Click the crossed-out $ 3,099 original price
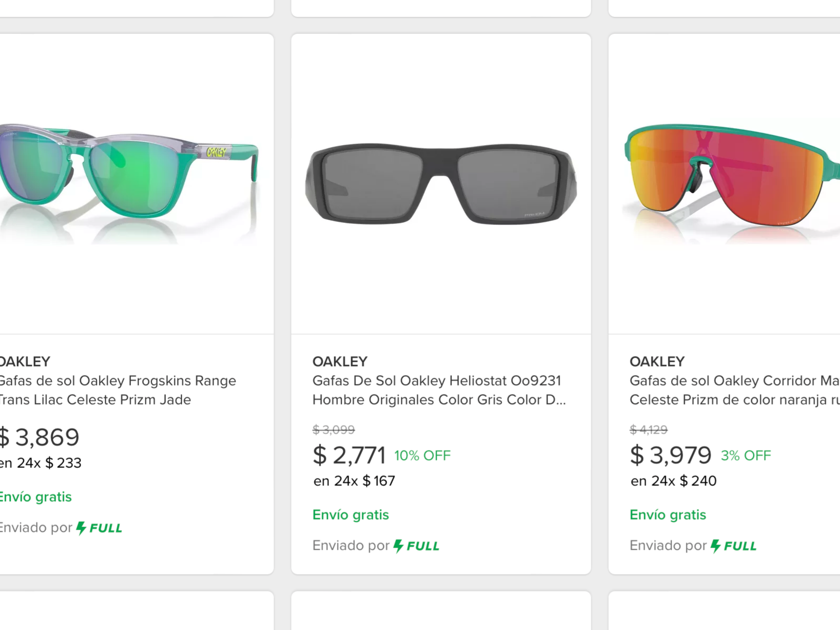 [x=334, y=430]
